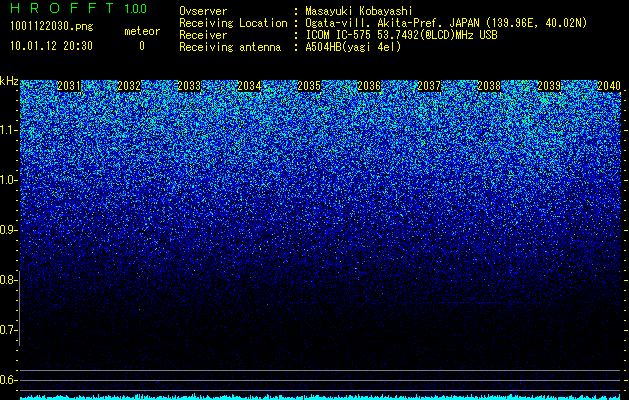Click the 2035 time marker

click(x=309, y=86)
